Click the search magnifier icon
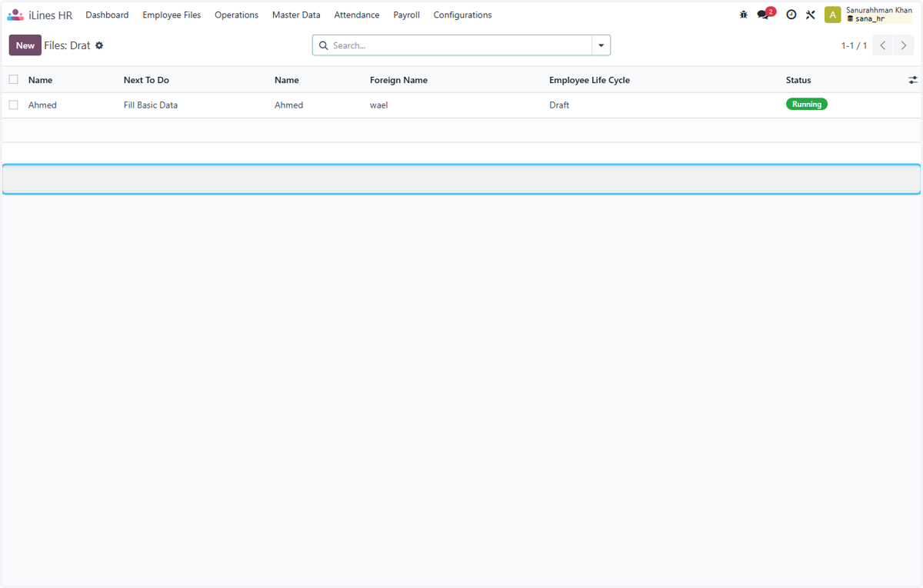This screenshot has width=923, height=588. (323, 45)
